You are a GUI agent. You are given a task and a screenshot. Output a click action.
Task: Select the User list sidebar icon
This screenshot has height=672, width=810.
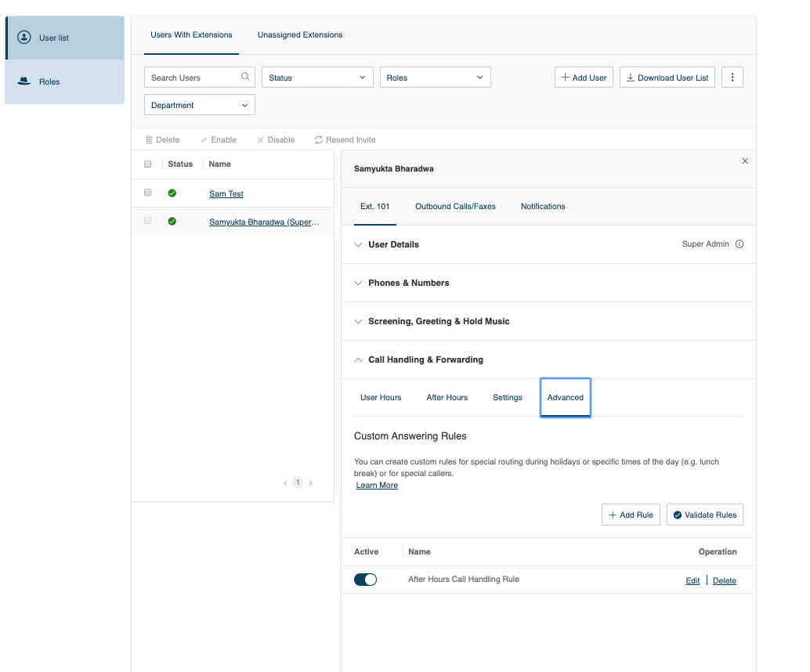(x=24, y=37)
